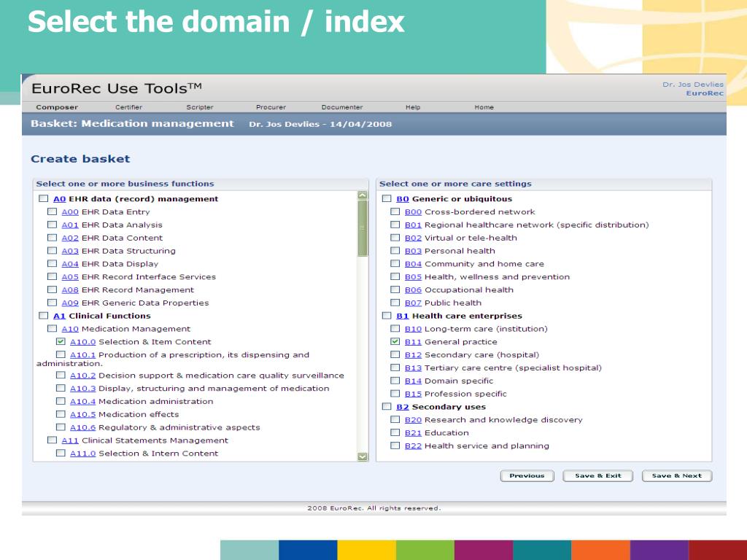Screen dimensions: 747x560
Task: Check the A1 Clinical Functions checkbox
Action: click(43, 315)
